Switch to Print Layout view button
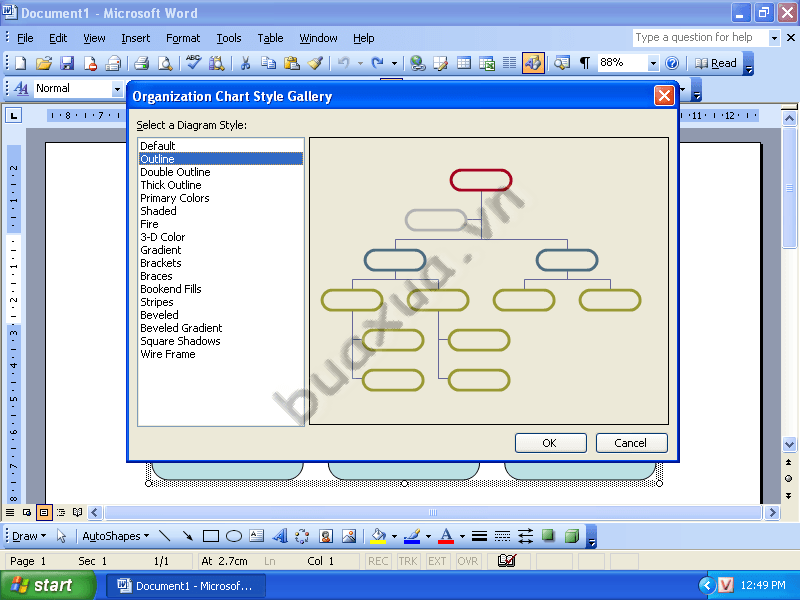Image resolution: width=800 pixels, height=600 pixels. point(44,512)
